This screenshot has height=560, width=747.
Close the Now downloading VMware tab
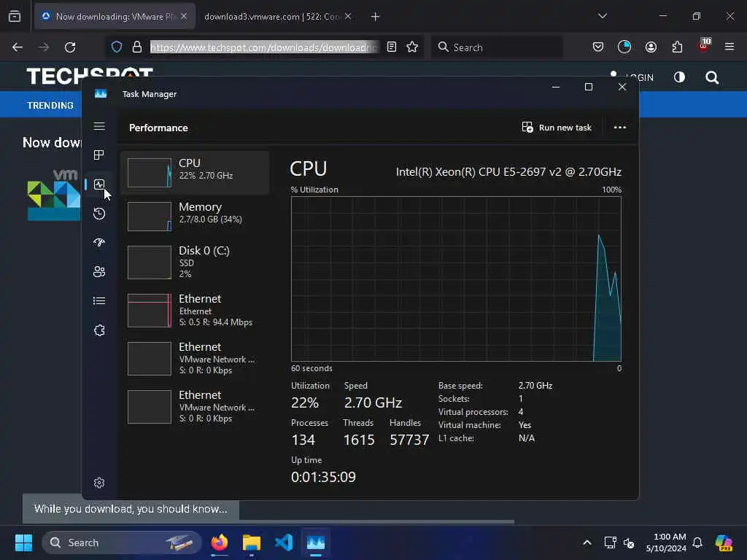pos(184,17)
